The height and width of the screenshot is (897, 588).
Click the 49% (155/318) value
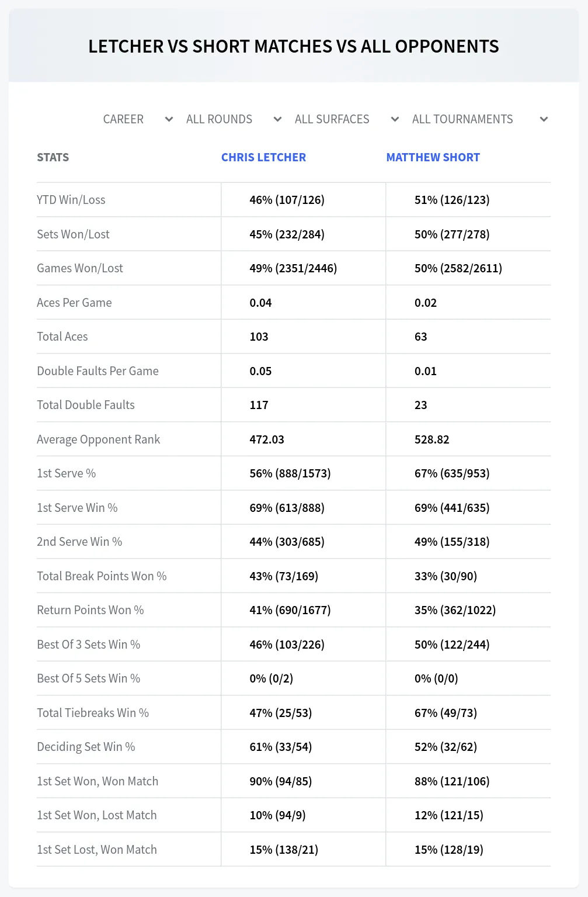point(452,542)
